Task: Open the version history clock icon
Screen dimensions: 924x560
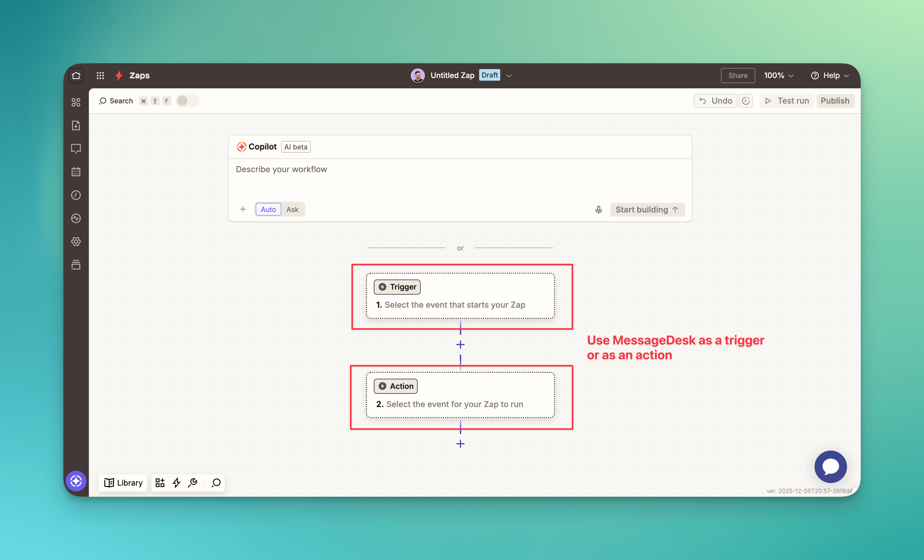Action: click(x=746, y=101)
